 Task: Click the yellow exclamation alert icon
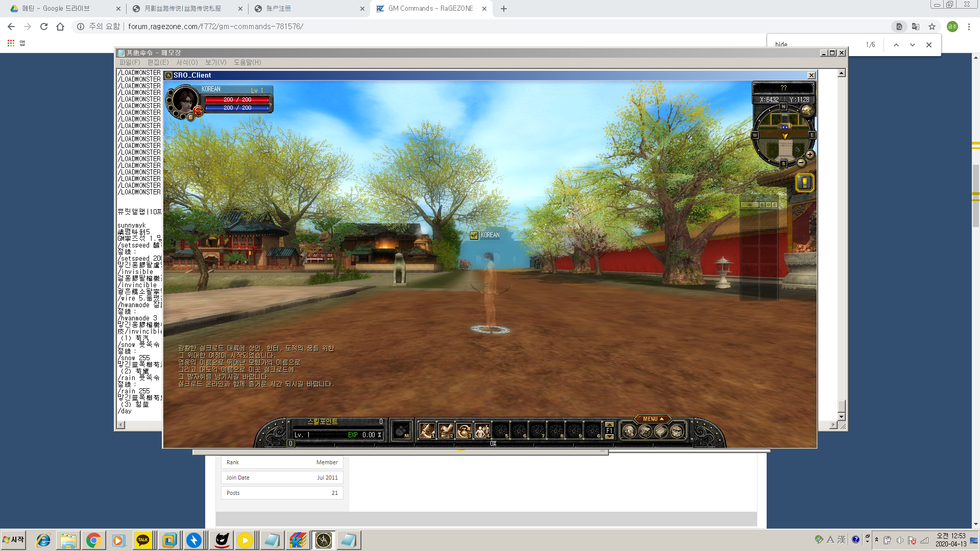804,183
